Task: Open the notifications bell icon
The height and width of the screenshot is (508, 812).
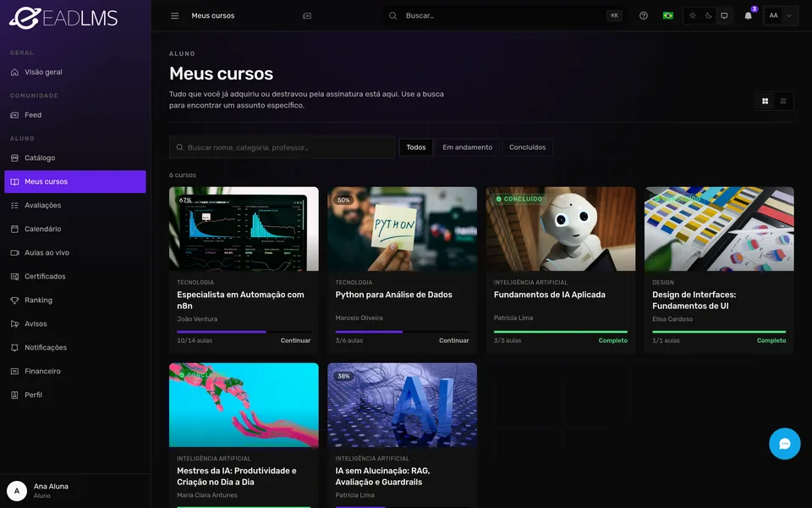Action: tap(748, 15)
